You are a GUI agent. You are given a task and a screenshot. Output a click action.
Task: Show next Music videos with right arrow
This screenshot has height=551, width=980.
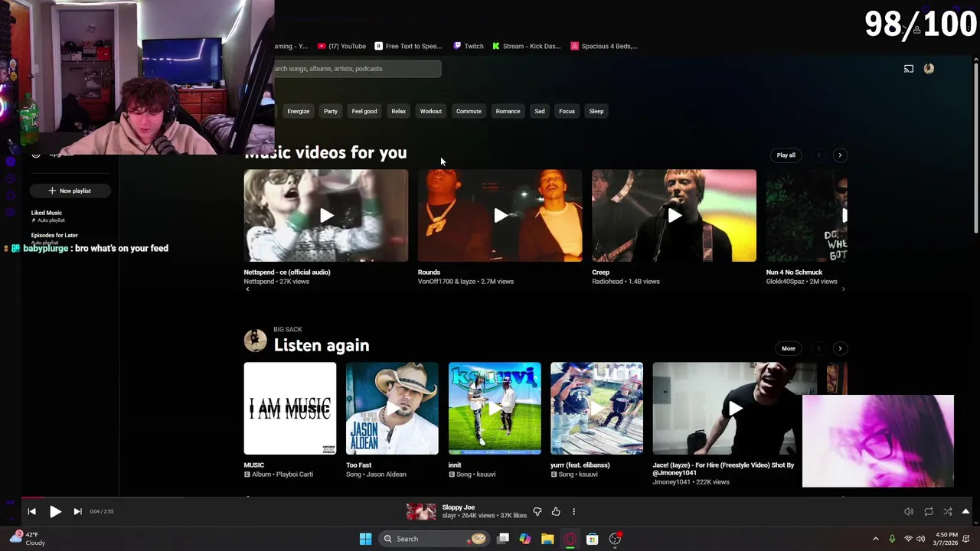pos(840,155)
